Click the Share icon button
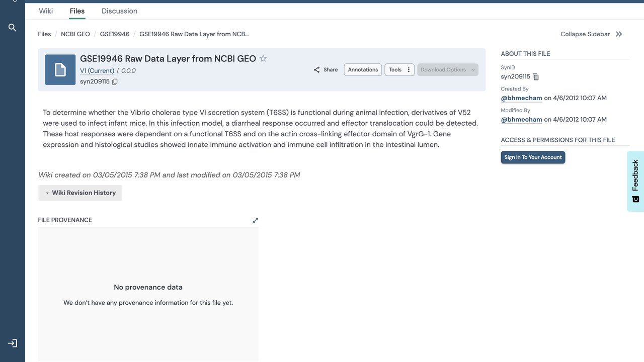Viewport: 644px width, 362px height. pos(326,70)
